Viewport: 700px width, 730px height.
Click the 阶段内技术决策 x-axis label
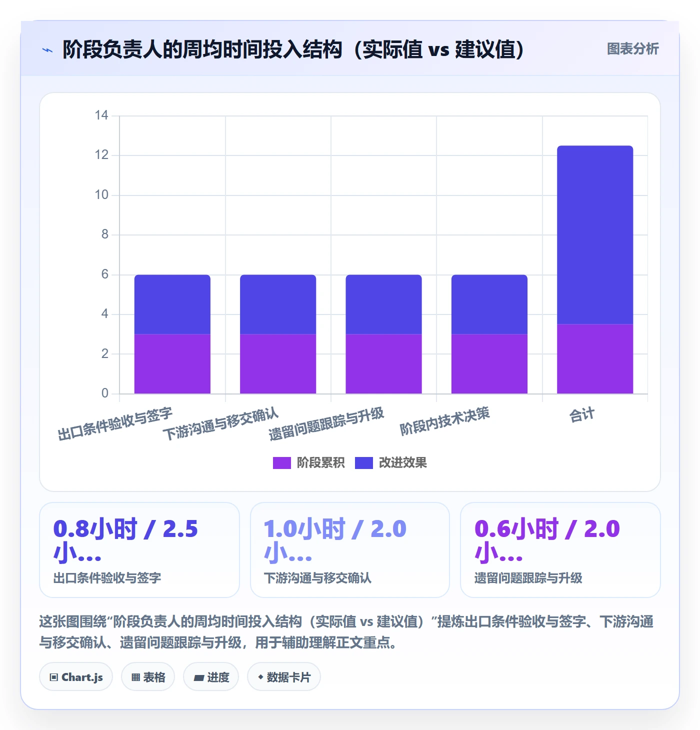[444, 421]
